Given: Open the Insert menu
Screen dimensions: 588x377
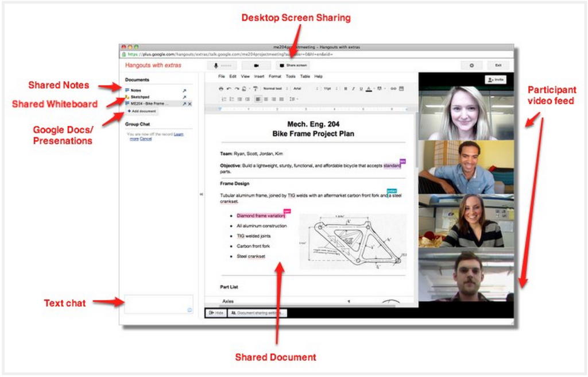Looking at the screenshot, I should [259, 76].
